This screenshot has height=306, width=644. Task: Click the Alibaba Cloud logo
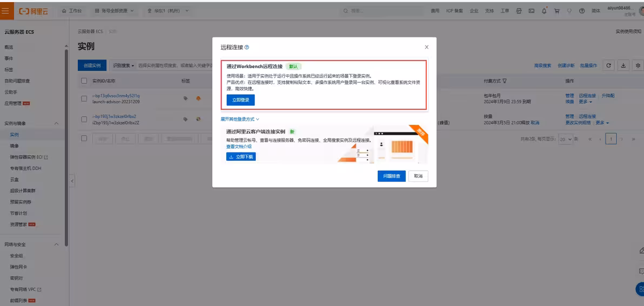(33, 11)
